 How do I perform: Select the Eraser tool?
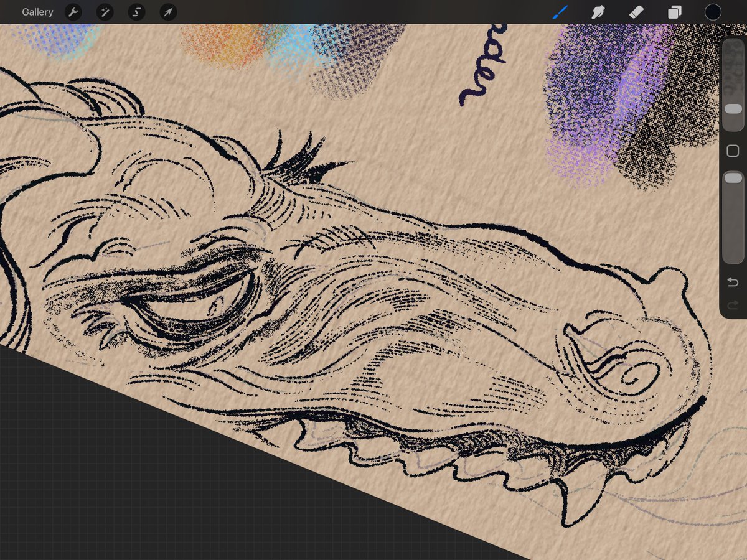point(636,12)
